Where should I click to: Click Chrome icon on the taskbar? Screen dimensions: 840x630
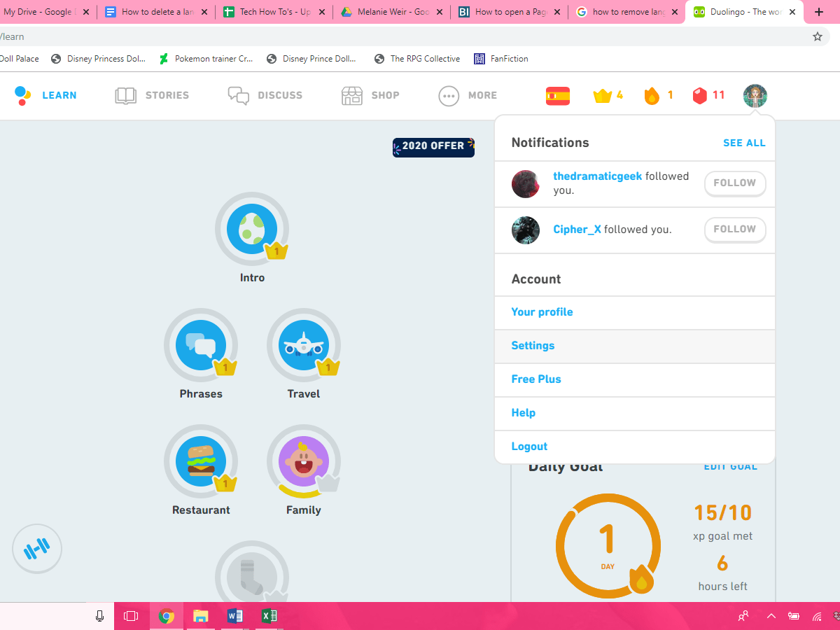166,616
